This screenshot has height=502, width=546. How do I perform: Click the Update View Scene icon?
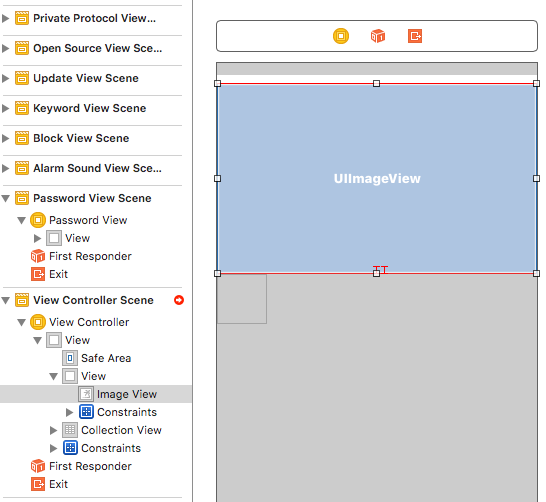[x=22, y=78]
